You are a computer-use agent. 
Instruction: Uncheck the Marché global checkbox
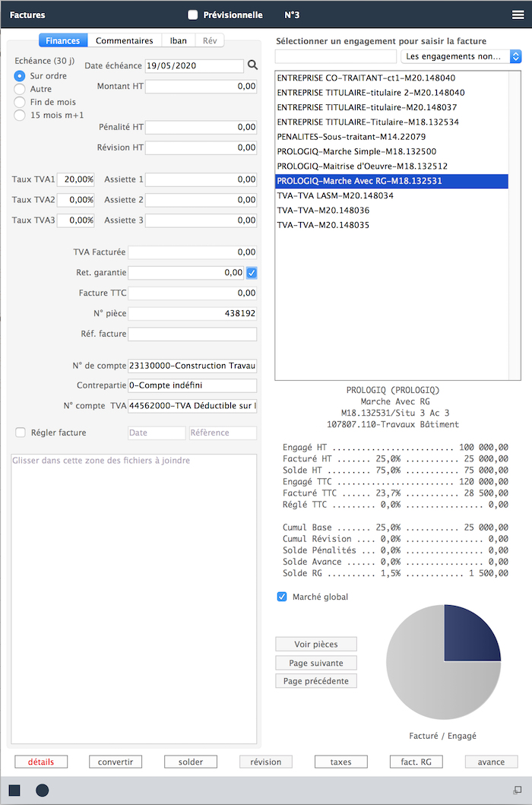point(282,597)
